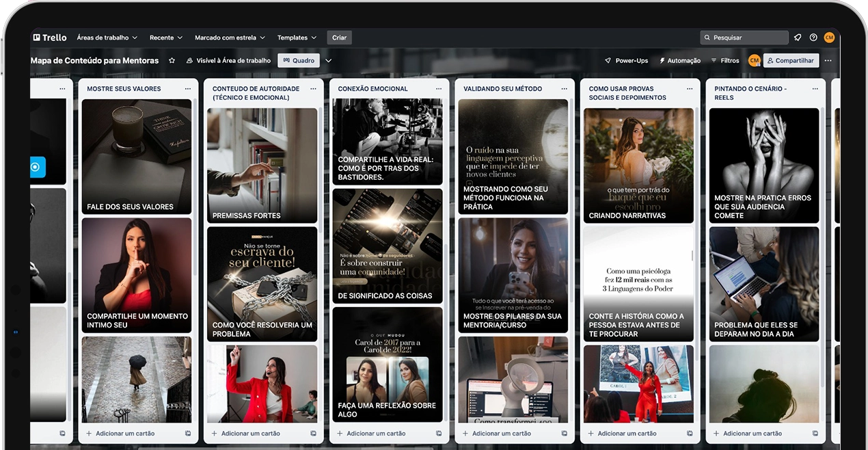Open the board menu three dots
Screen dimensions: 868x450
[828, 60]
